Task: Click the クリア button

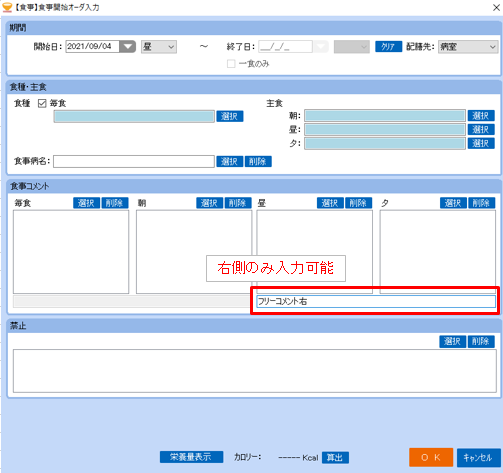Action: tap(388, 46)
